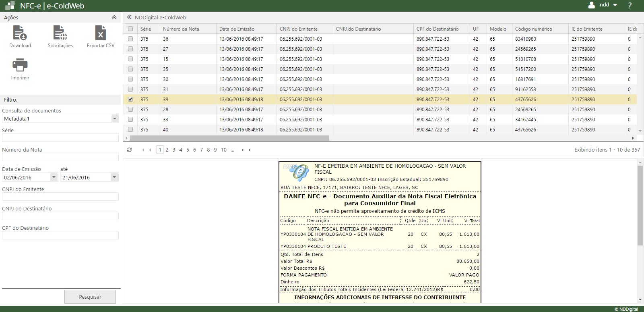
Task: Collapse the Ações panel chevron
Action: pos(114,17)
